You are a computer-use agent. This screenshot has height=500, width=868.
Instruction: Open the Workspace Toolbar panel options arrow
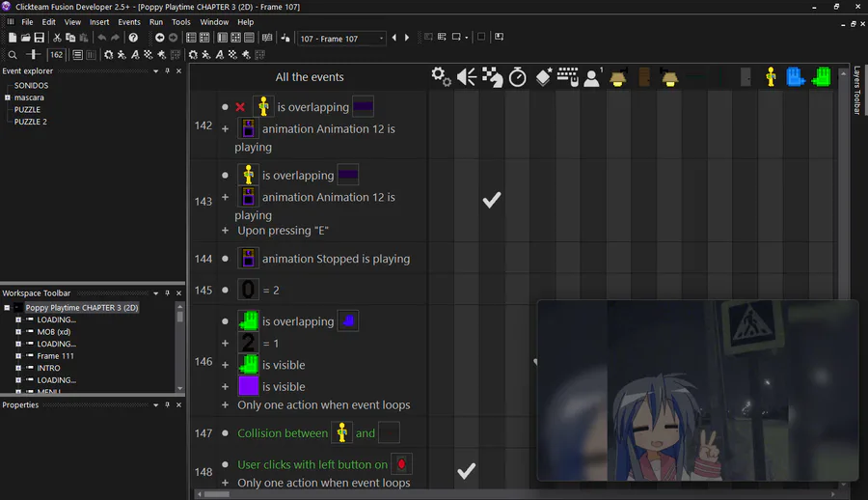[155, 293]
